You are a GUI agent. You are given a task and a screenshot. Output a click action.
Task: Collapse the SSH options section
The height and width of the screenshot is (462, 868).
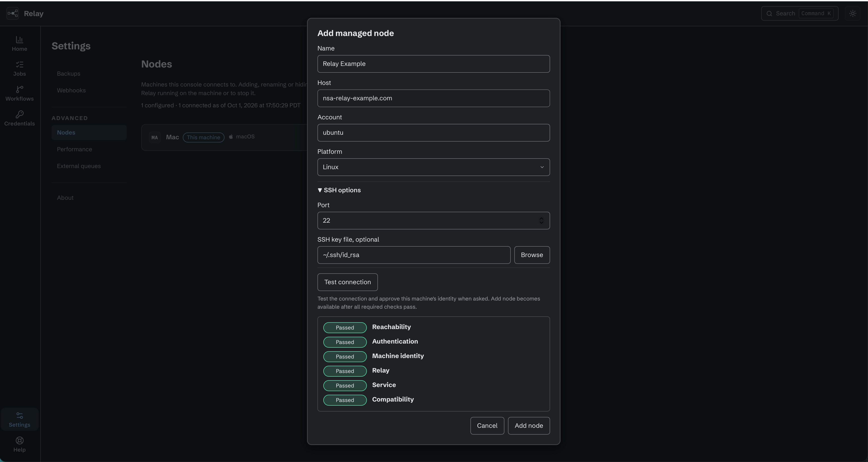[339, 190]
